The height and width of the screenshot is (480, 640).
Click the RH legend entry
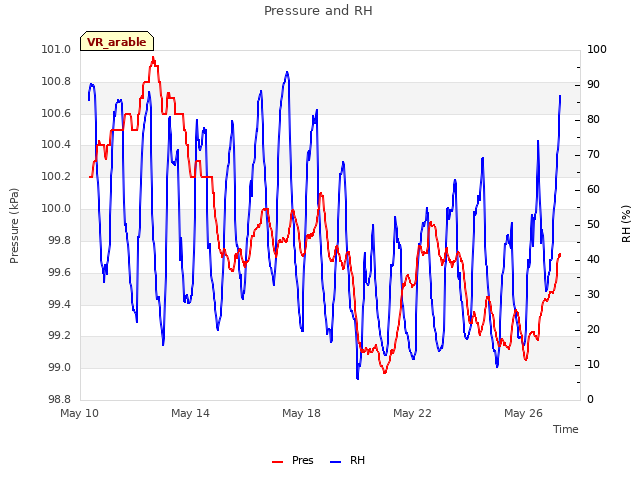[x=347, y=460]
